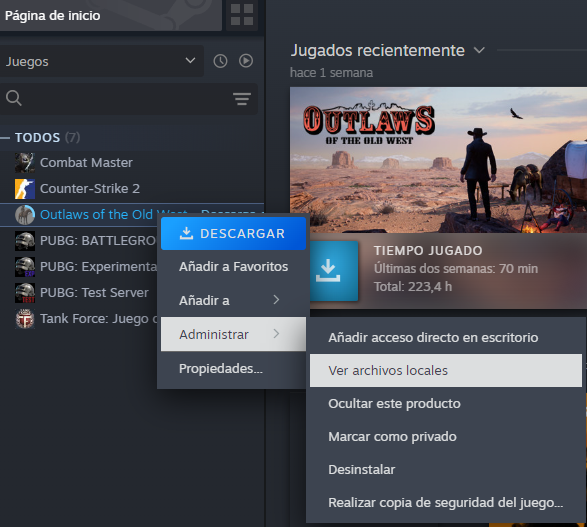
Task: Click the search magnifier icon
Action: (x=14, y=98)
